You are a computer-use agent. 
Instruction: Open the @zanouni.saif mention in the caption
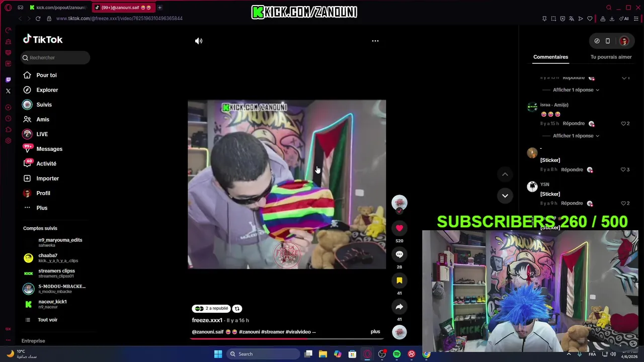click(208, 332)
